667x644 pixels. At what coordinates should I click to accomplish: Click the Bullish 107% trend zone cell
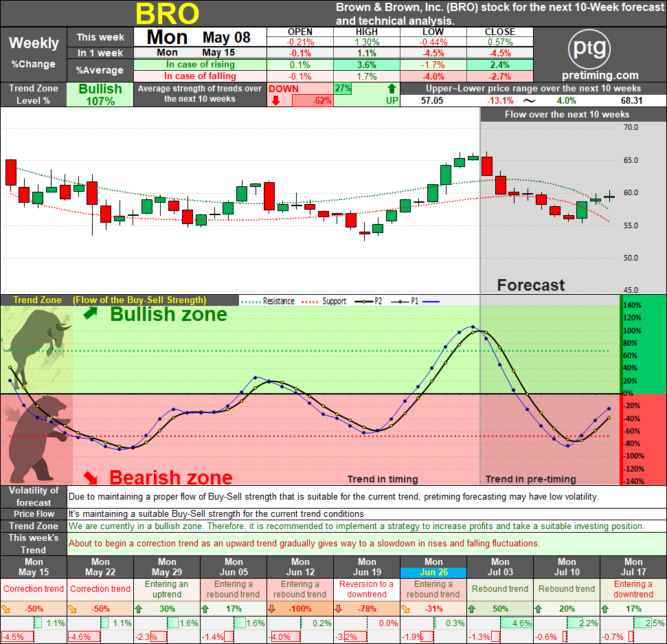[x=100, y=94]
